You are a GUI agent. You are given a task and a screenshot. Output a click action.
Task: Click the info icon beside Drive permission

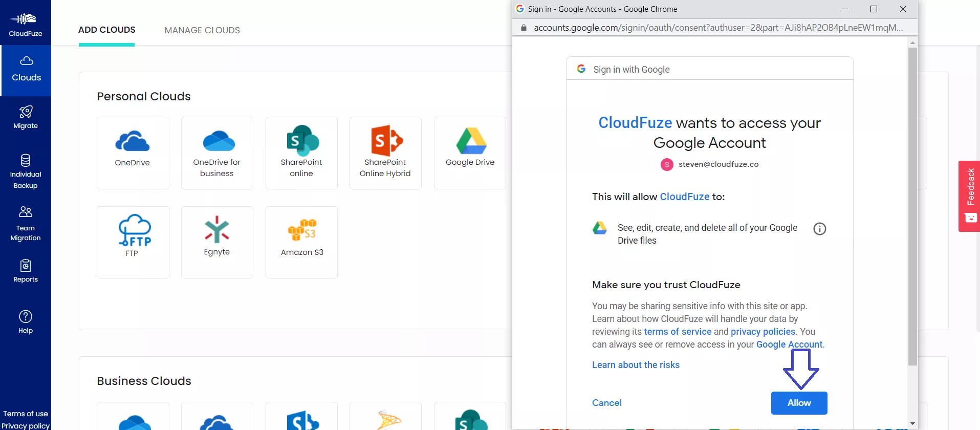(820, 229)
